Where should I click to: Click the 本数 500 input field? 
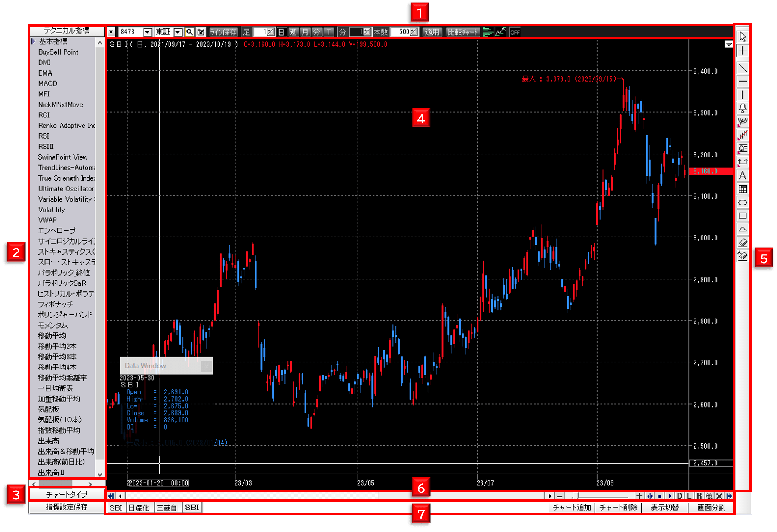400,32
